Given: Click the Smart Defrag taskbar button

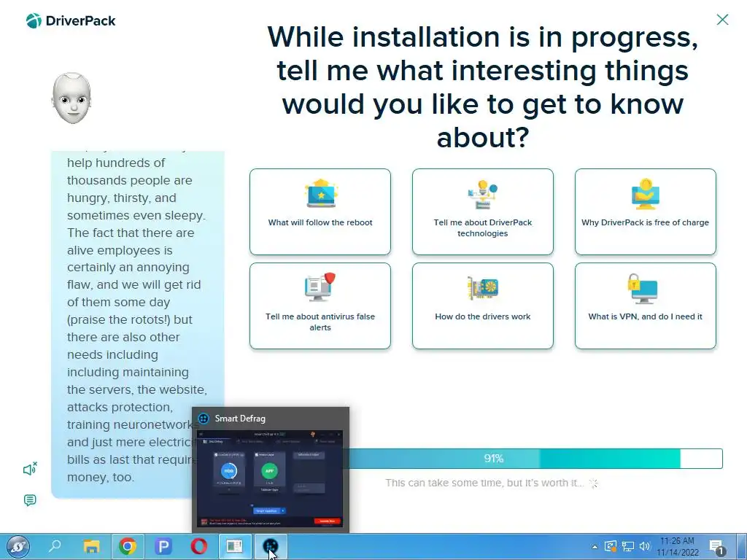Looking at the screenshot, I should [270, 546].
